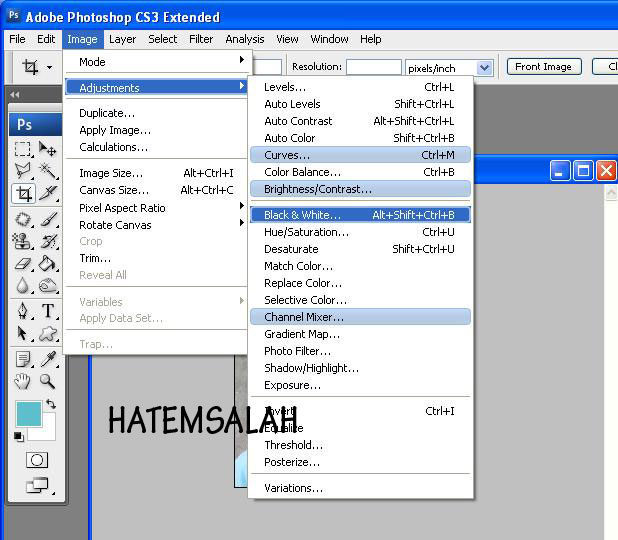Choose Channel Mixer... adjustment
Viewport: 618px width, 540px height.
coord(360,317)
